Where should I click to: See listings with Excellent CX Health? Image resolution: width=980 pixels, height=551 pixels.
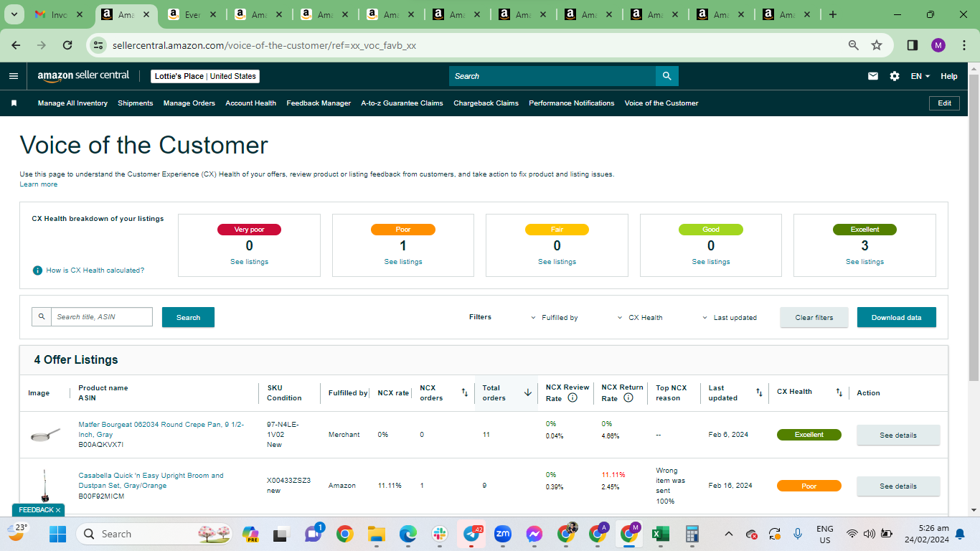pos(864,262)
